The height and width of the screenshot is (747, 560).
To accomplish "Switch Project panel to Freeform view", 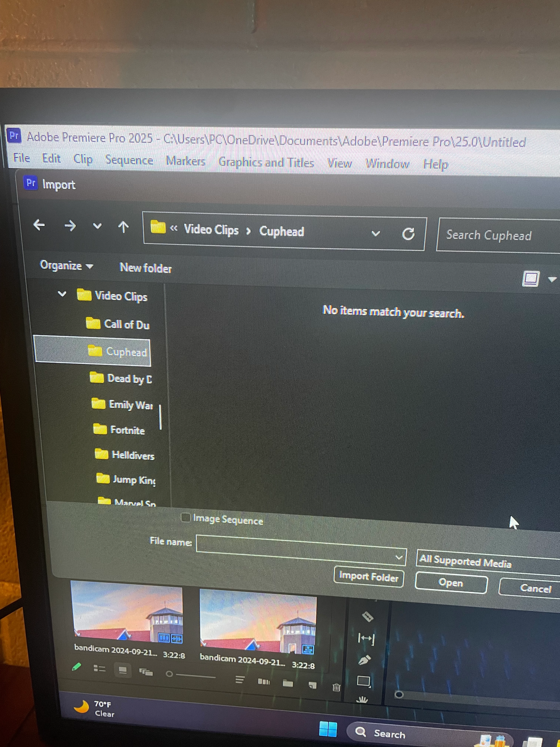I will coord(146,672).
